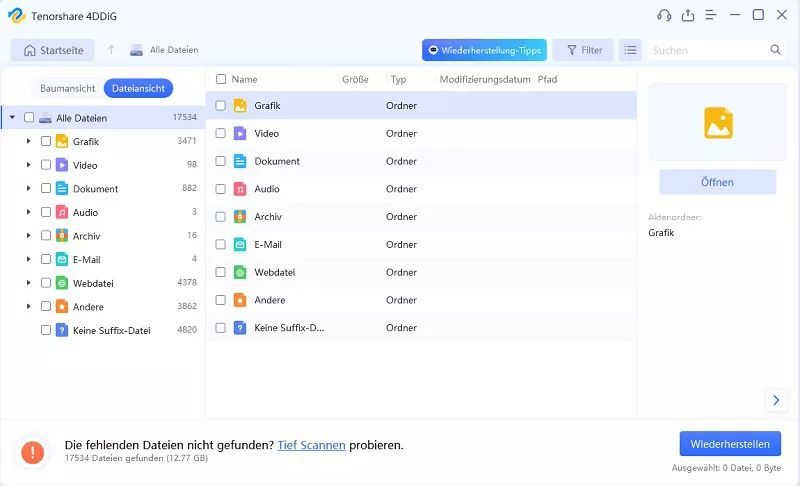The width and height of the screenshot is (800, 486).
Task: Expand the Video tree node arrow
Action: point(29,165)
